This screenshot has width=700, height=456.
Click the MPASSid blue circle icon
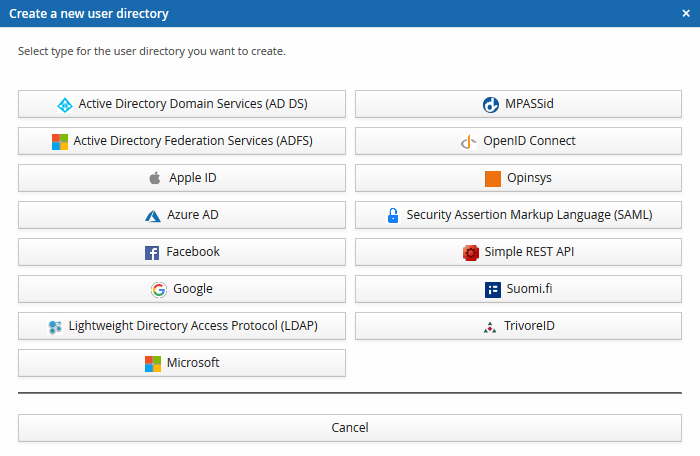coord(491,105)
